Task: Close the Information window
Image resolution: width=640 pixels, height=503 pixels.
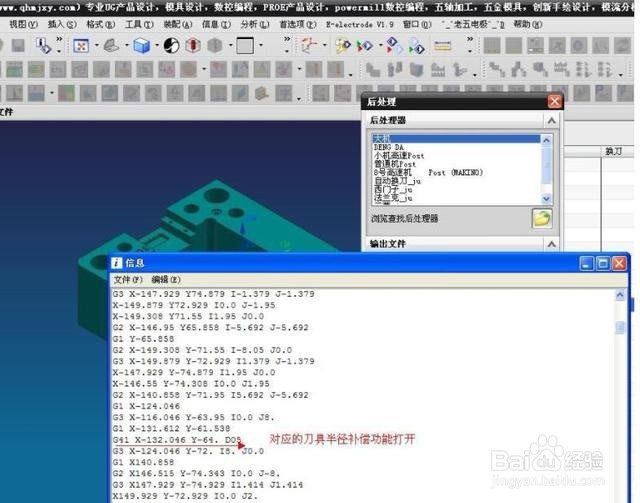Action: (619, 263)
